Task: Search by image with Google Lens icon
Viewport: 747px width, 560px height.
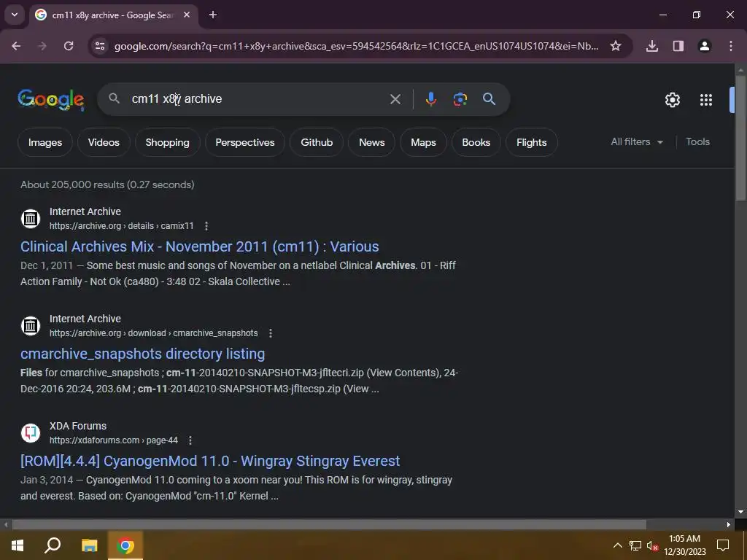Action: [x=460, y=99]
